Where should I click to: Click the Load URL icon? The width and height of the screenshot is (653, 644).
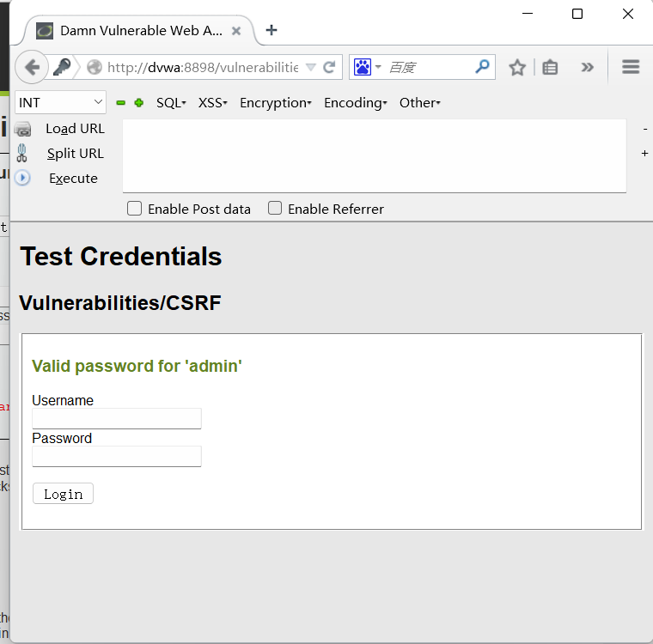tap(22, 129)
